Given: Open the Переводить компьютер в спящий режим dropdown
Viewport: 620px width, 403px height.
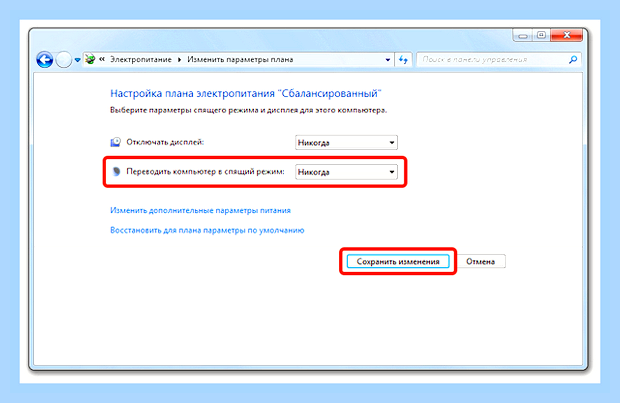Looking at the screenshot, I should click(346, 172).
